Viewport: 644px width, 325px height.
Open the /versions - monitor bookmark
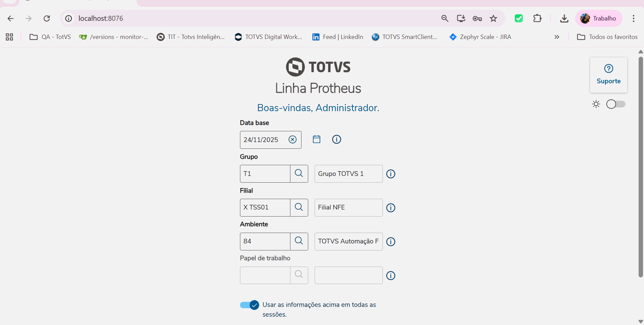[114, 37]
